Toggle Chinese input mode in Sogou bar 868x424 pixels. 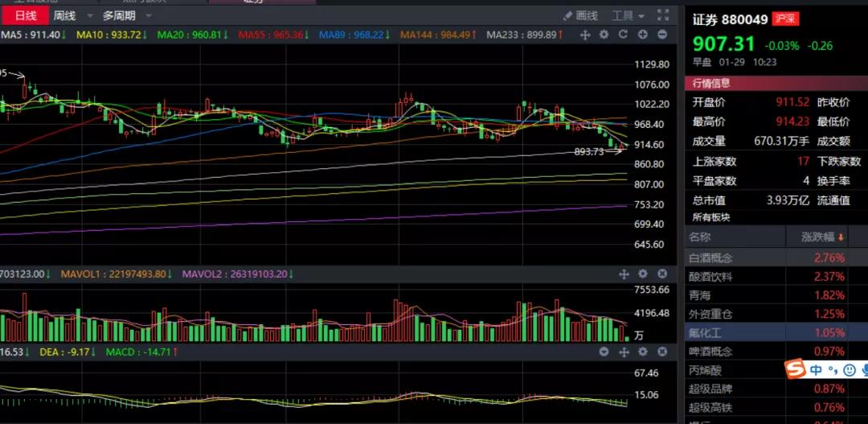816,370
